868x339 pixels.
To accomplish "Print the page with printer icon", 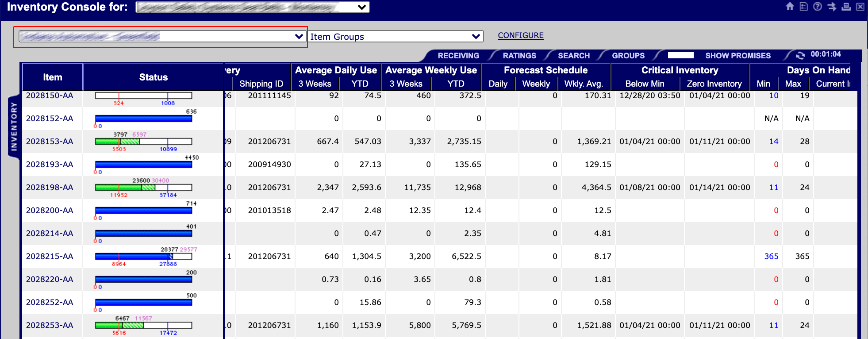I will tap(846, 7).
